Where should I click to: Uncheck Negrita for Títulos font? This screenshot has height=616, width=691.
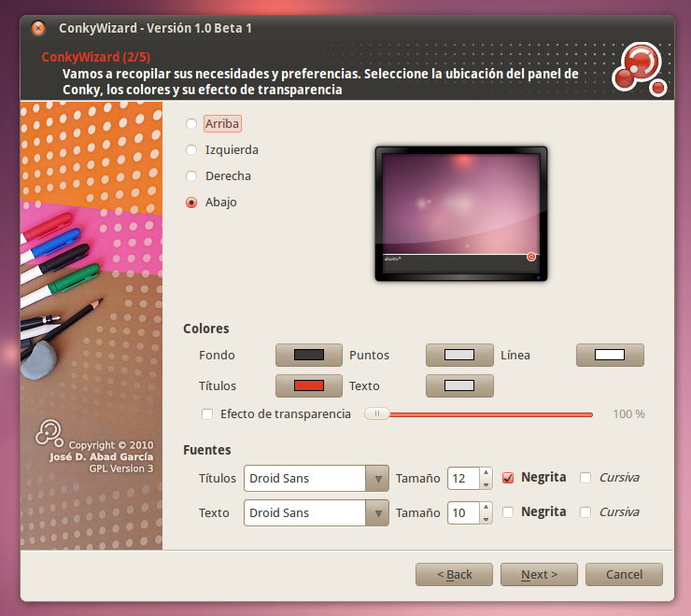[508, 478]
